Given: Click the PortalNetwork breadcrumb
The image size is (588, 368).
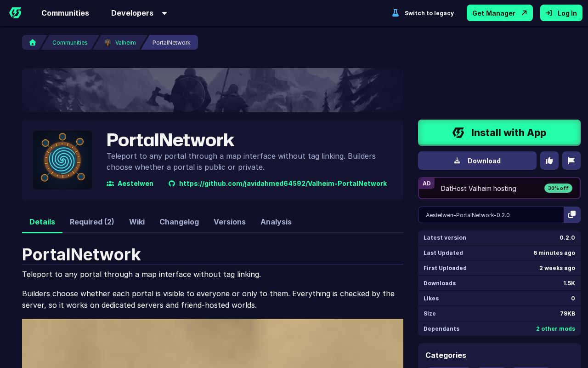Looking at the screenshot, I should click(171, 42).
